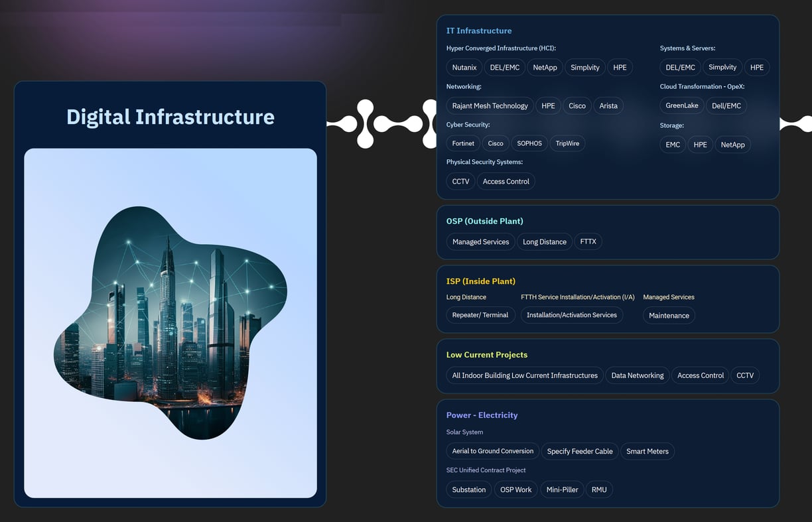Select Simplvity under Hyper Converged Infrastructure

pos(585,68)
